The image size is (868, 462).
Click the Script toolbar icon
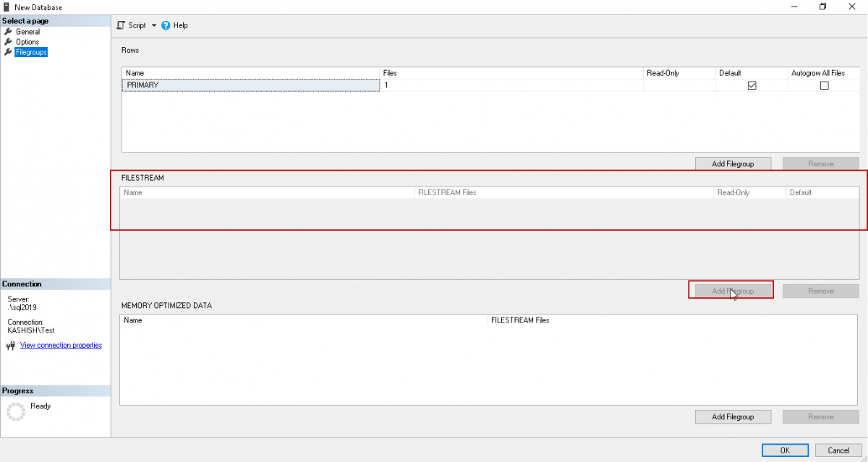[122, 25]
